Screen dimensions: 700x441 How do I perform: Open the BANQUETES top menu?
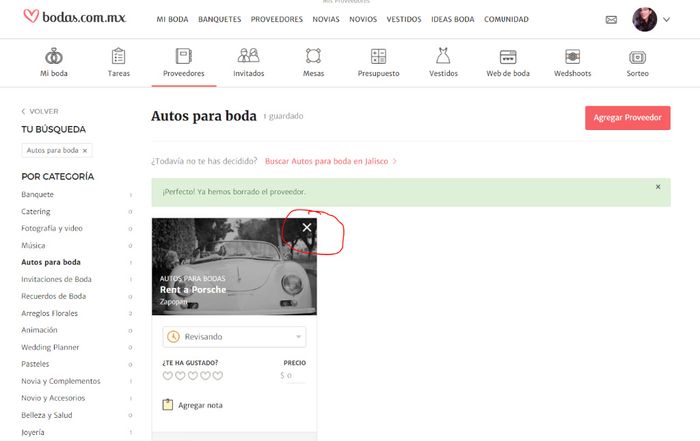[x=220, y=19]
